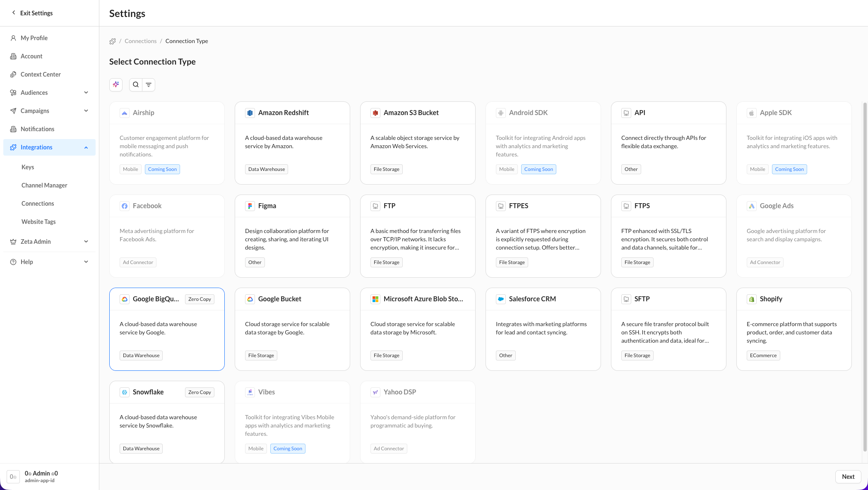Select the FTPES connection card title
The height and width of the screenshot is (490, 868).
(x=519, y=206)
